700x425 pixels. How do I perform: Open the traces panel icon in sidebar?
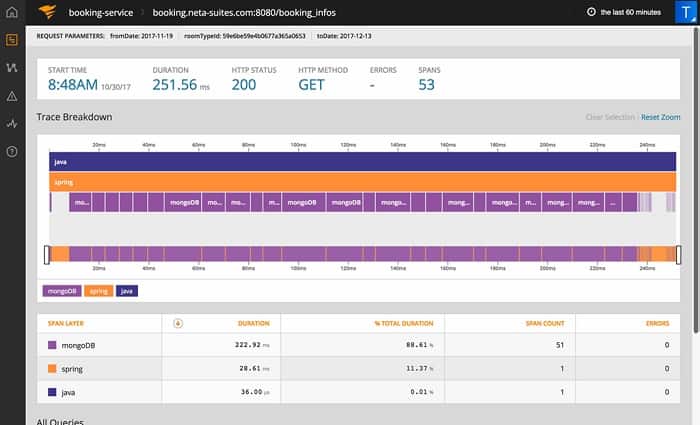12,40
